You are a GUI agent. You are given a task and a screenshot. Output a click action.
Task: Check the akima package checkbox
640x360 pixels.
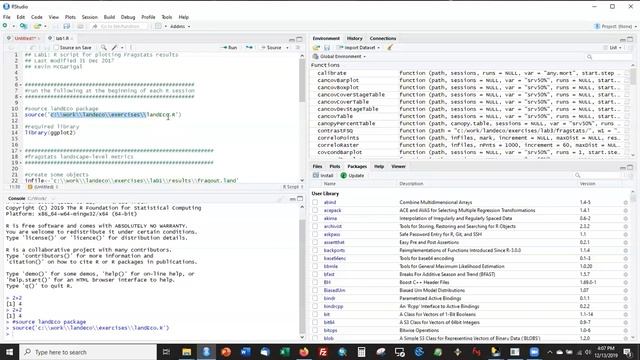pos(315,218)
